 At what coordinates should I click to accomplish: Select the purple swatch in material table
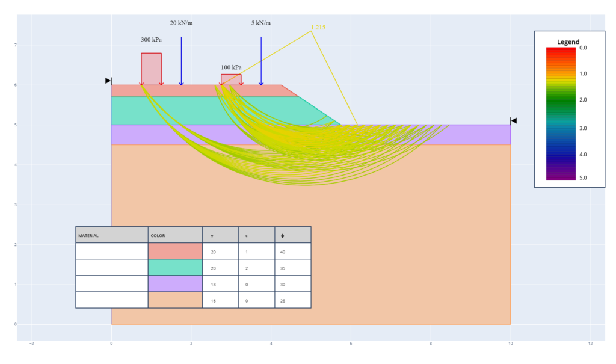pos(175,283)
